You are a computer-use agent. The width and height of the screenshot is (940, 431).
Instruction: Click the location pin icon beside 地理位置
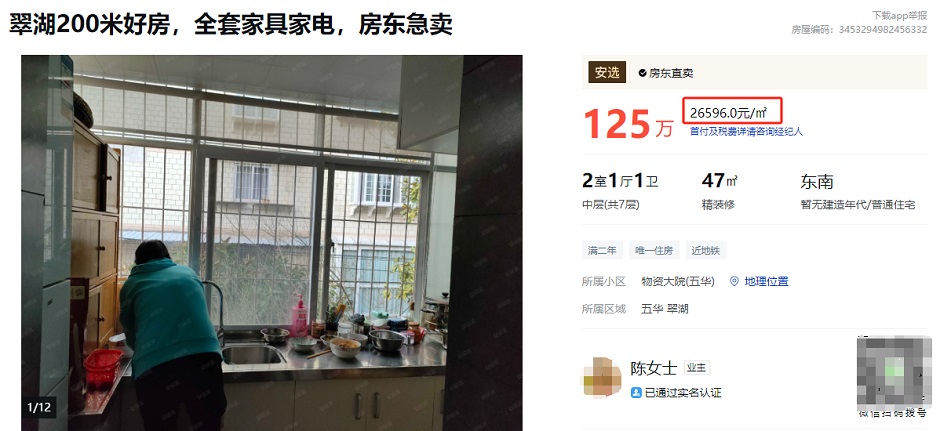(734, 281)
